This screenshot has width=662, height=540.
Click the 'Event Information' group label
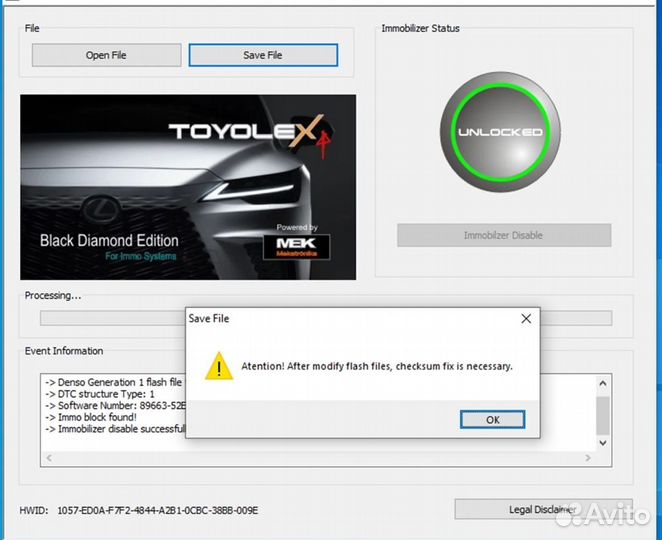(64, 351)
